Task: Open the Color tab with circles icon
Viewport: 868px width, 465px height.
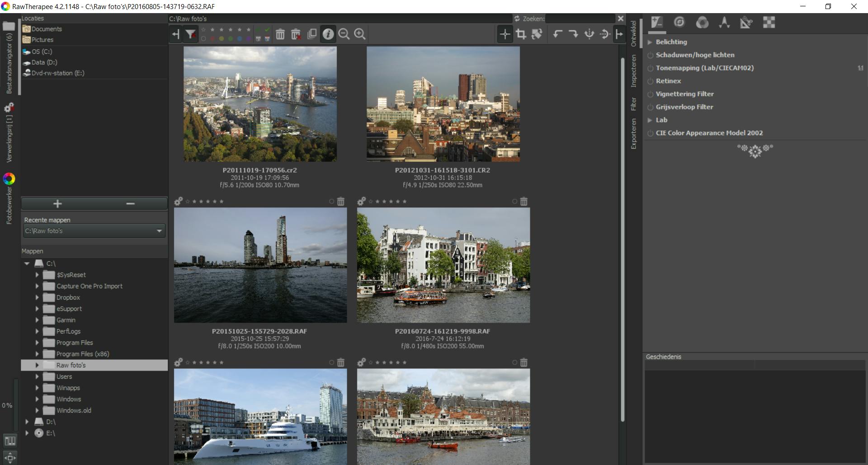Action: [702, 23]
